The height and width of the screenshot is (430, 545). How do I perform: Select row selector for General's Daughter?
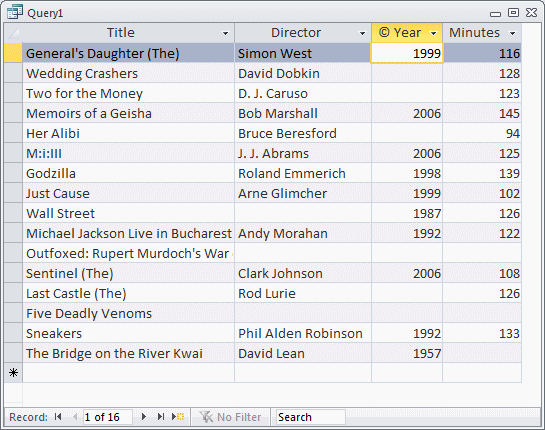pos(13,53)
